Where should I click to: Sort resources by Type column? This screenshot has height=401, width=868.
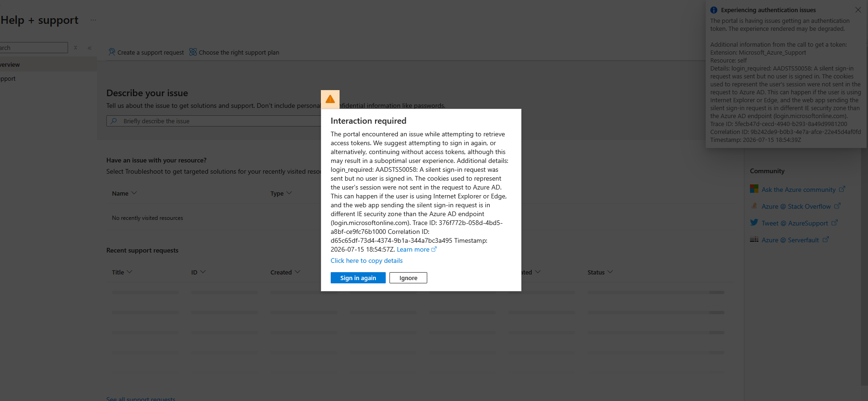tap(281, 193)
